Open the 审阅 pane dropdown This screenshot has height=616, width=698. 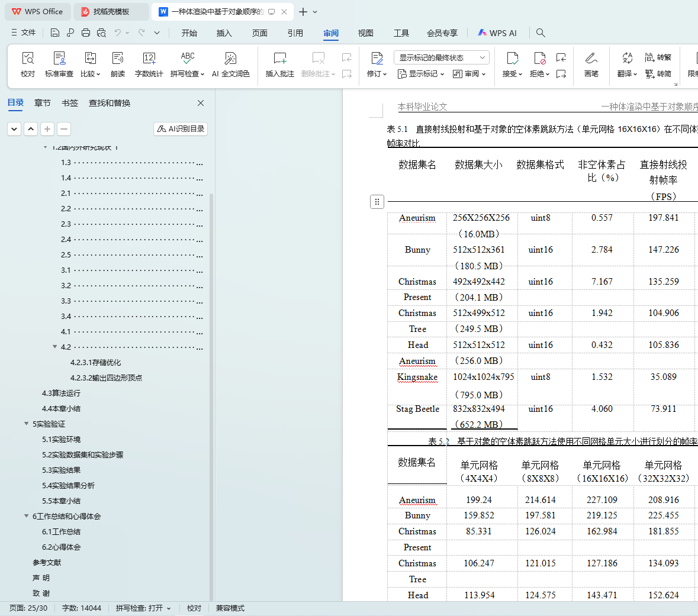(469, 74)
